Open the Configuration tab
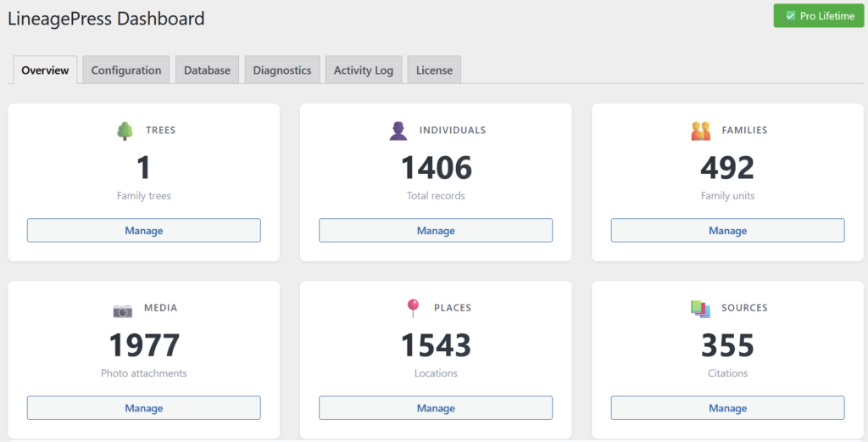Viewport: 868px width, 442px height. 126,70
